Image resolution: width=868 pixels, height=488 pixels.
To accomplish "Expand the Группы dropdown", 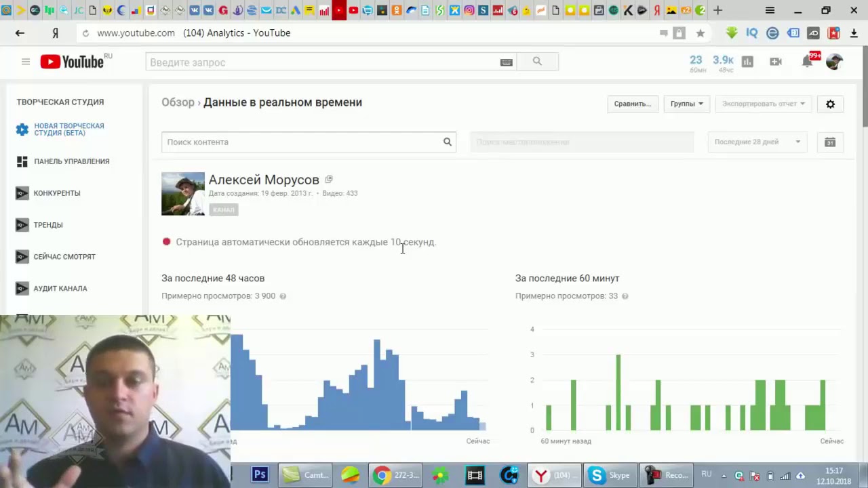I will click(x=686, y=104).
